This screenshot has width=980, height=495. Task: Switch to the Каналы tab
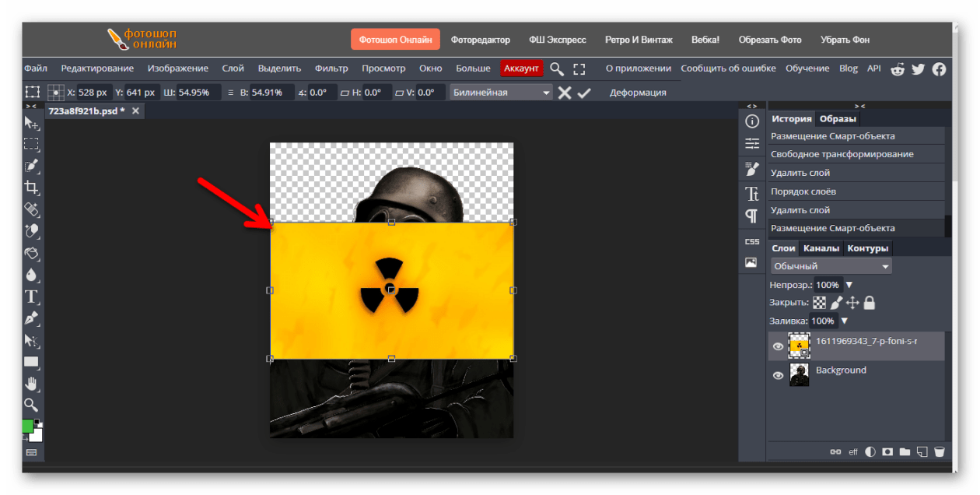(x=821, y=248)
